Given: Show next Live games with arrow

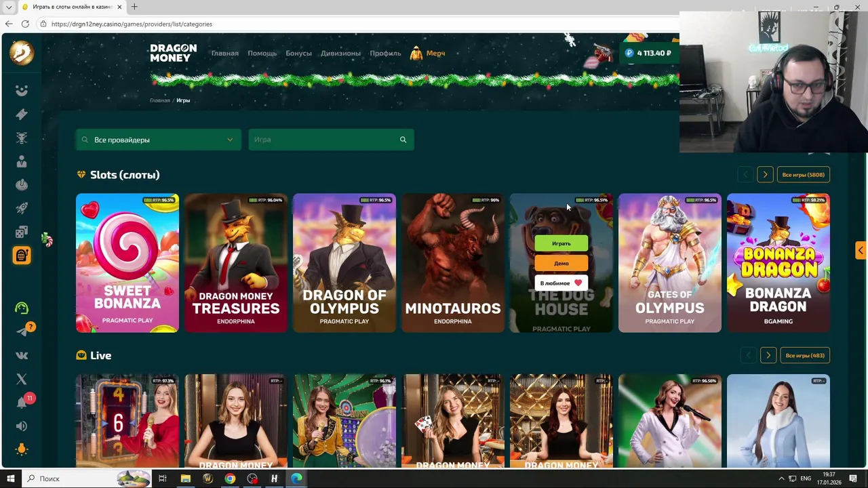Looking at the screenshot, I should click(x=768, y=355).
